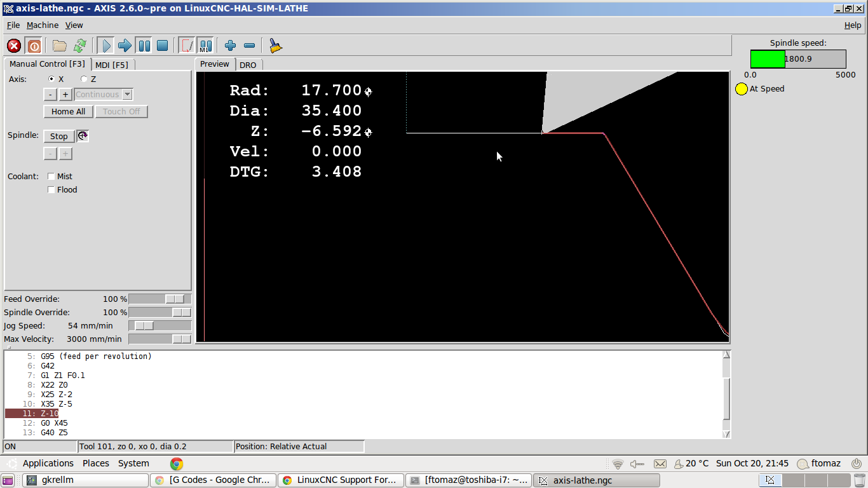Click G-code listing scrollbar up arrow
The height and width of the screenshot is (488, 868).
(726, 355)
